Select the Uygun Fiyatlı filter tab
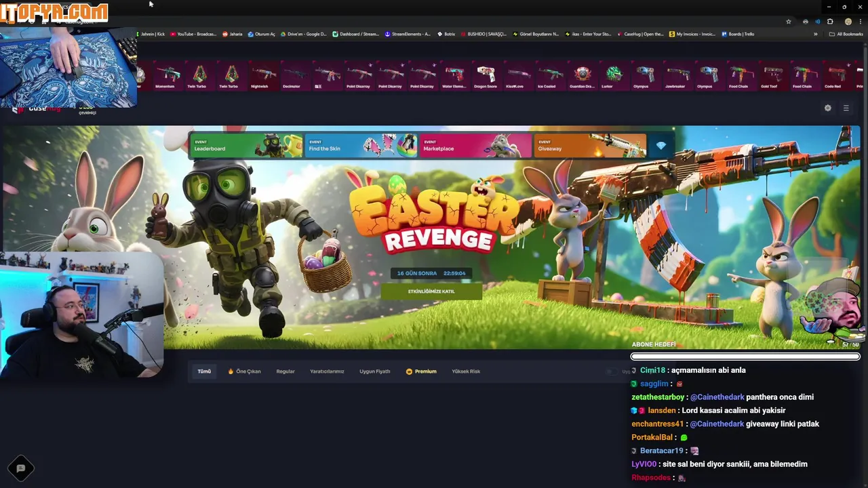The image size is (868, 488). pos(375,371)
